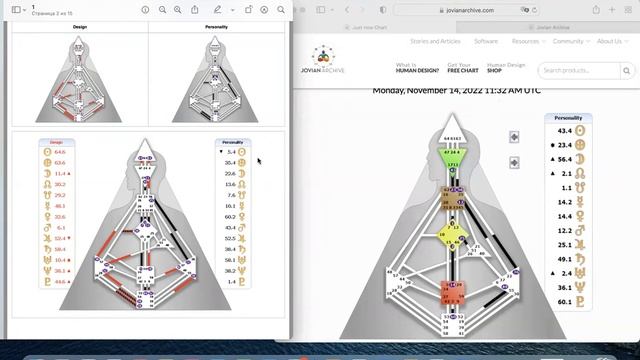Image resolution: width=640 pixels, height=360 pixels.
Task: Open the Human Design Shop
Action: coord(506,68)
